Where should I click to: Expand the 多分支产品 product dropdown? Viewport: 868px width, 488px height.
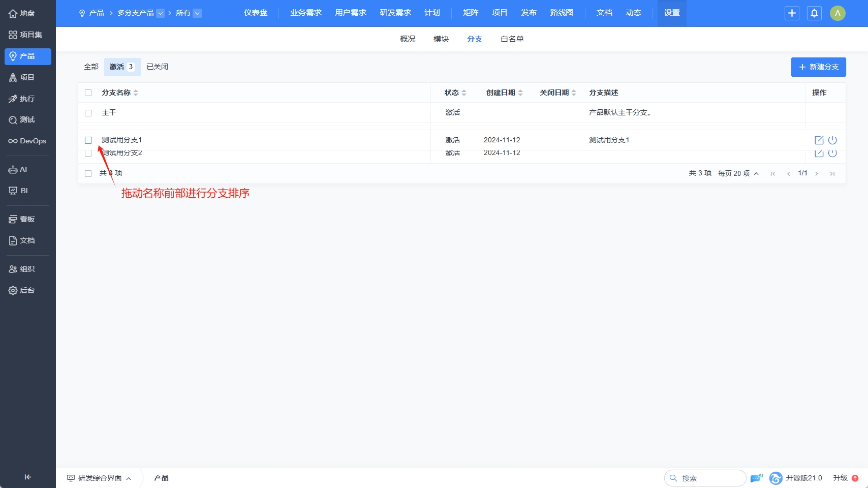pos(161,13)
